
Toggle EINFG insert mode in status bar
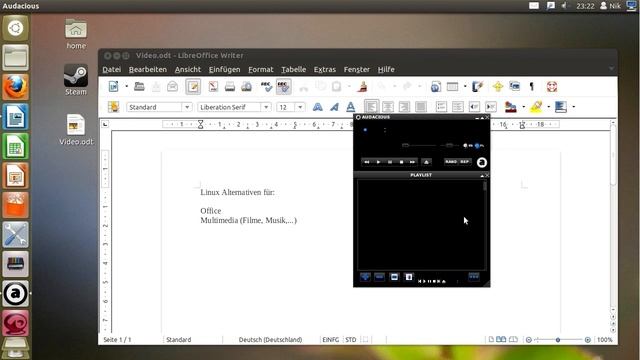[331, 340]
